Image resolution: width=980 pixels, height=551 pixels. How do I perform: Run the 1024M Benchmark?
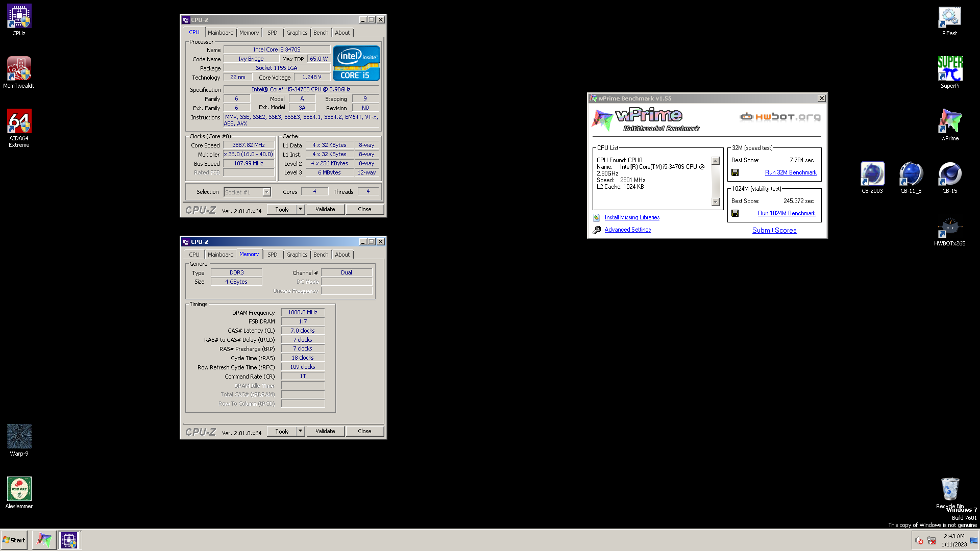(787, 213)
